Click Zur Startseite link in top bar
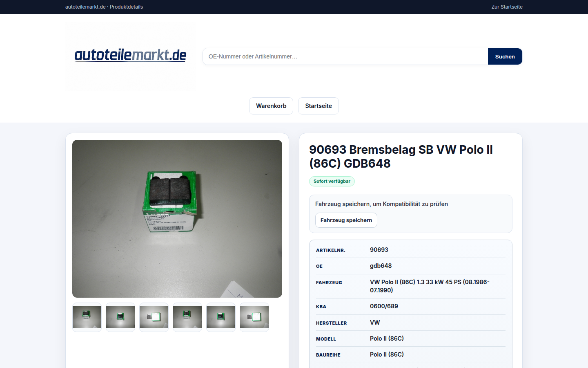This screenshot has width=588, height=368. pos(507,7)
